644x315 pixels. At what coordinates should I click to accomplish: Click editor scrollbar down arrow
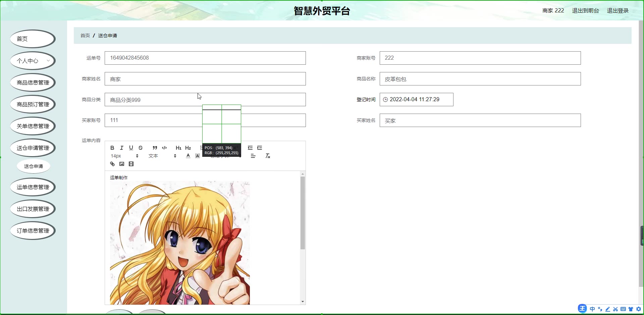[x=303, y=302]
